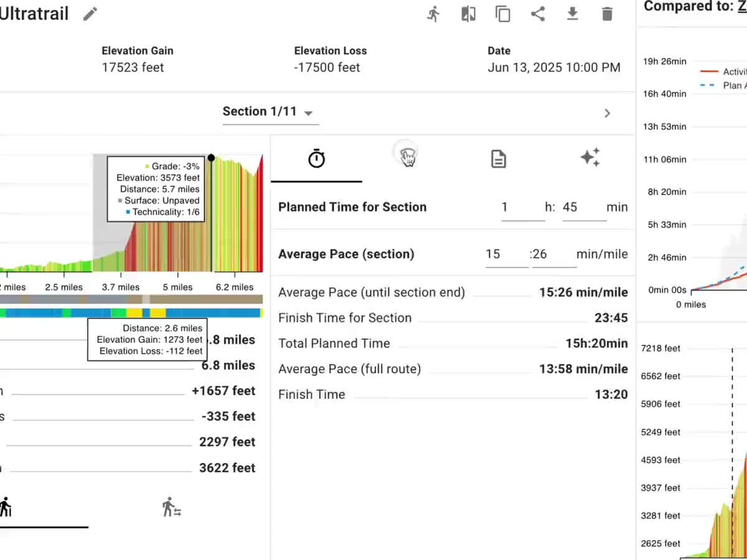
Task: Click the AI sparkles assistant icon
Action: (x=590, y=158)
